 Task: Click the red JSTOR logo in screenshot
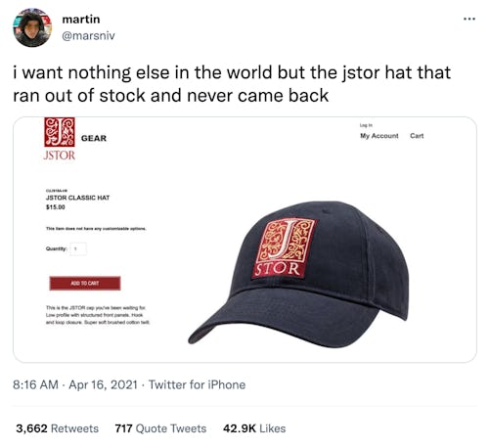(x=60, y=139)
